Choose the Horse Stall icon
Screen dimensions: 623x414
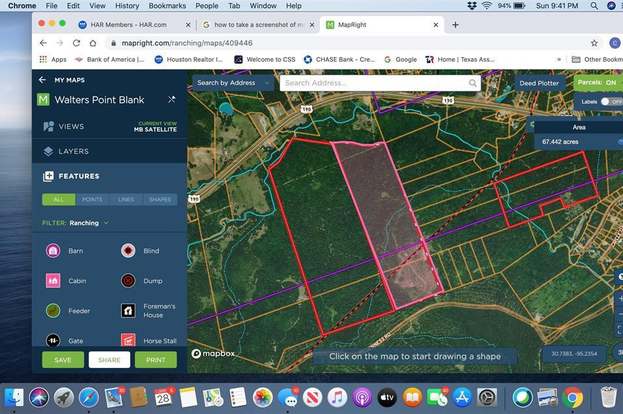click(x=128, y=340)
